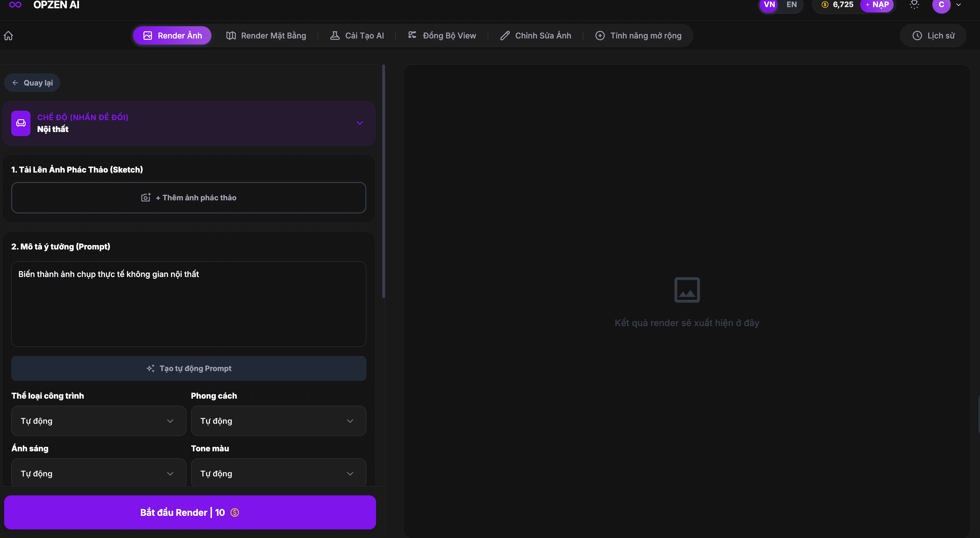Click the purple interior sofa mode icon

(21, 123)
